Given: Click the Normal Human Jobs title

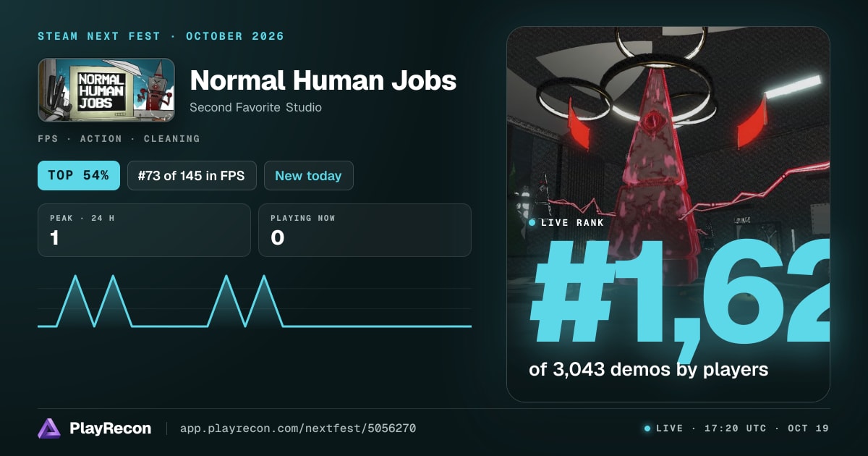Looking at the screenshot, I should click(x=323, y=80).
